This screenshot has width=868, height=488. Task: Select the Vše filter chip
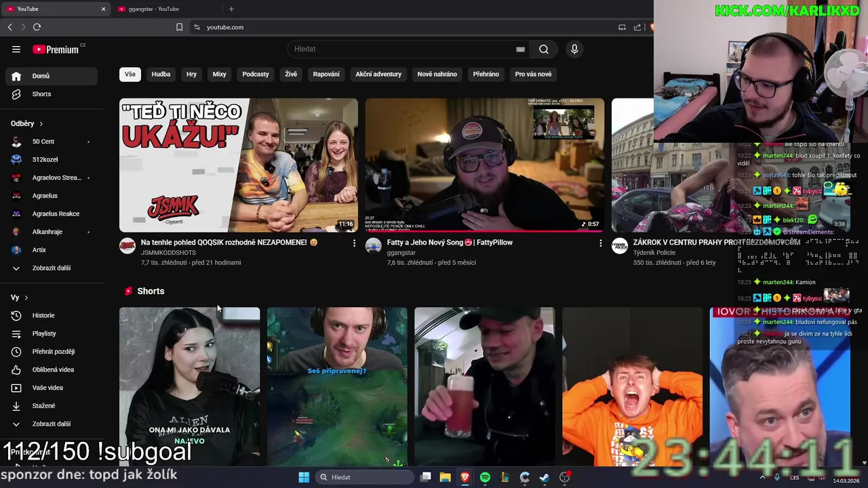[130, 74]
